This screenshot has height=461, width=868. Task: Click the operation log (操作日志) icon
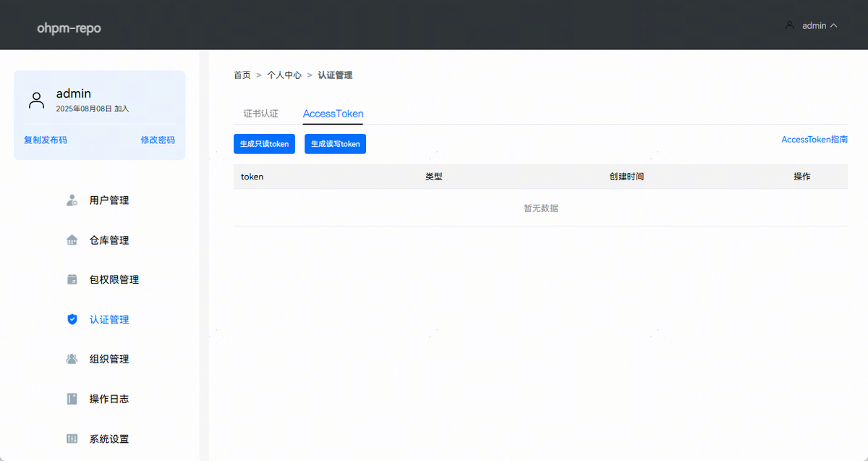(x=72, y=399)
